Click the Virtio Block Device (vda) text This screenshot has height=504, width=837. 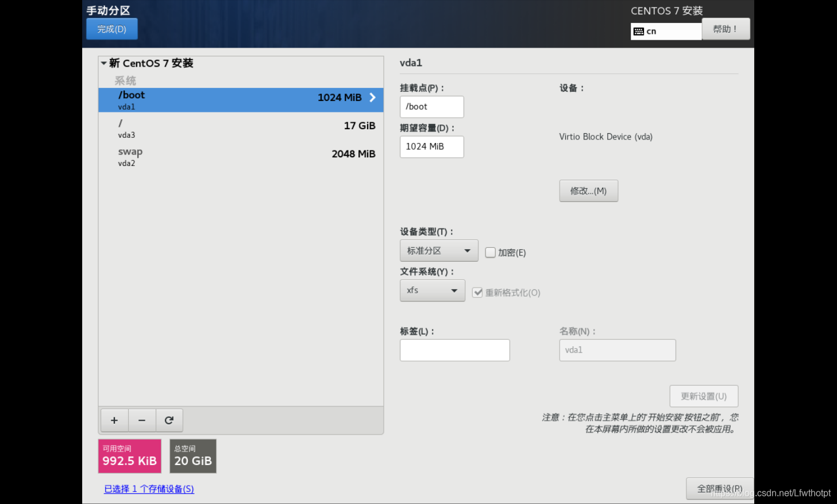606,137
